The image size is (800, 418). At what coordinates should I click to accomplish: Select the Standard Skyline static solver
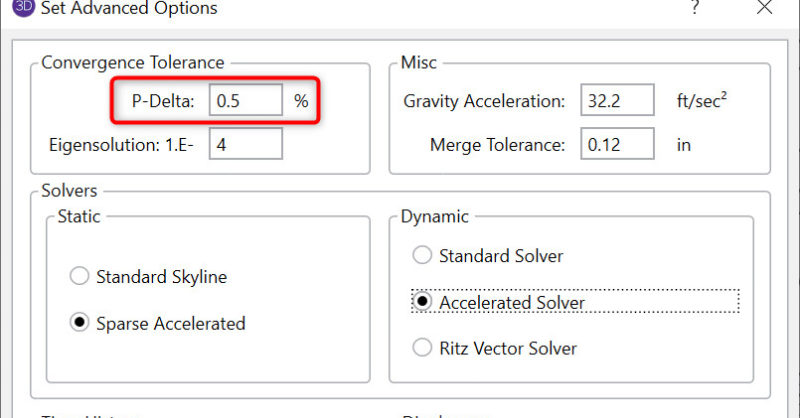point(79,276)
